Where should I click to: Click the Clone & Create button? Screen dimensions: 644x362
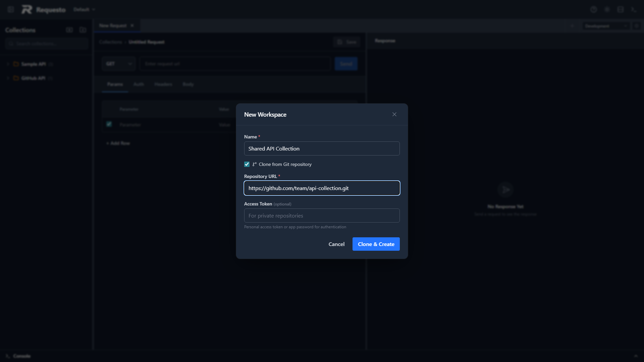tap(376, 244)
